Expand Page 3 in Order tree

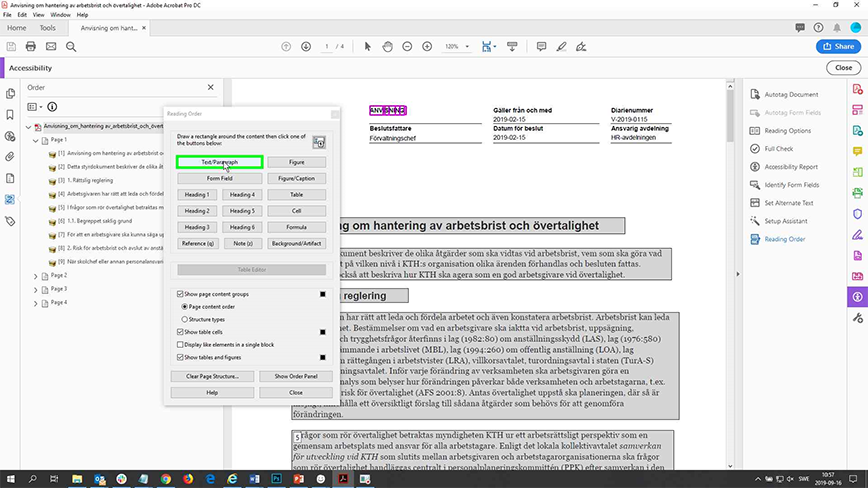coord(36,289)
